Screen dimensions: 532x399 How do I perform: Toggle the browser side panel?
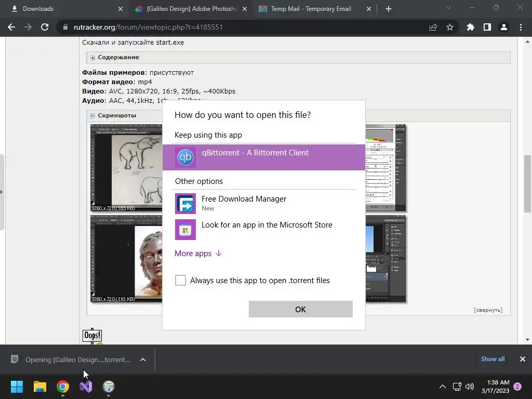487,27
